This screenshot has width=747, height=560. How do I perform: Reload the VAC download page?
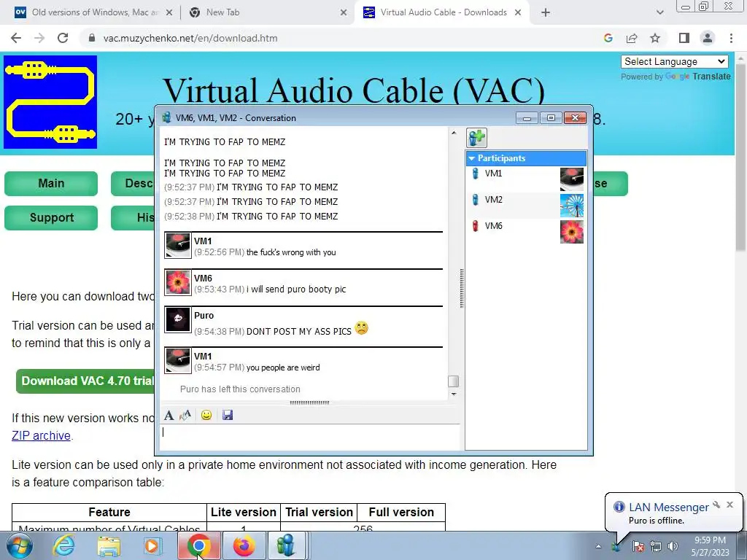point(63,38)
